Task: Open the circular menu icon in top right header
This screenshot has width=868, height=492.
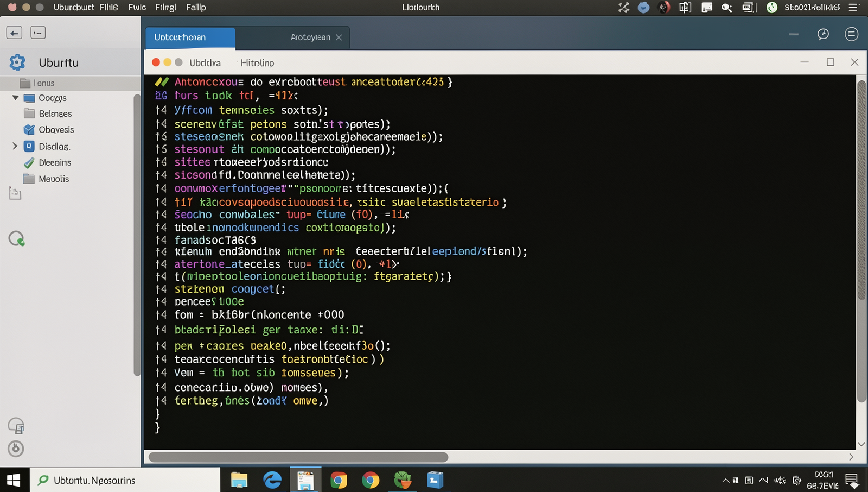Action: (x=852, y=34)
